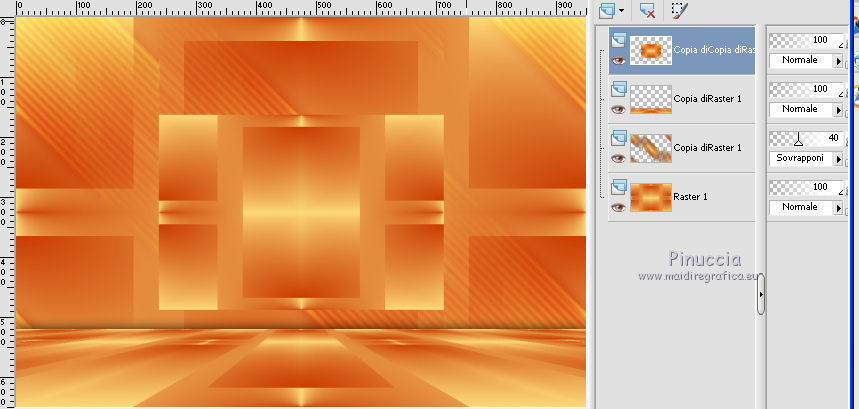859x409 pixels.
Task: Open the Sovrapponi blend mode dropdown
Action: pos(838,159)
